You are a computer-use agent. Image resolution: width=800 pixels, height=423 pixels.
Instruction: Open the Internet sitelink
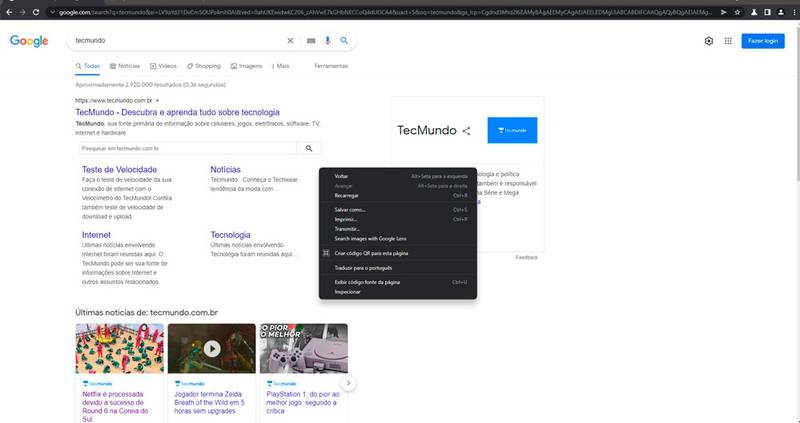tap(96, 235)
